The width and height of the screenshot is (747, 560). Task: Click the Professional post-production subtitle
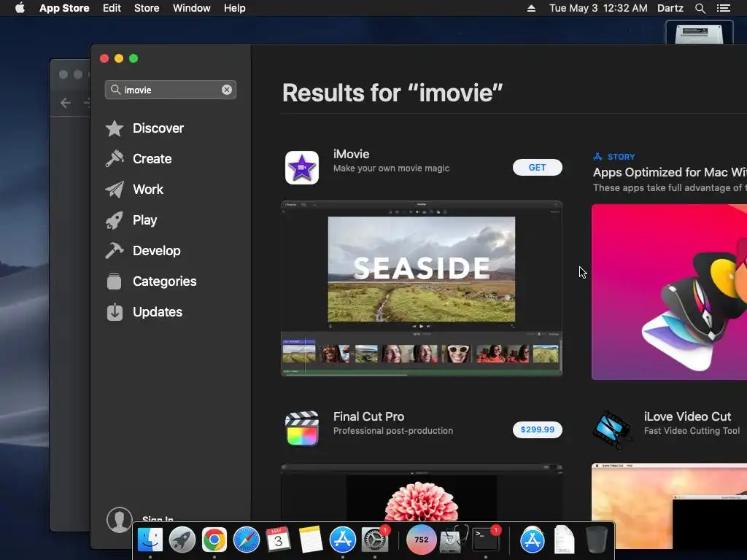point(393,430)
